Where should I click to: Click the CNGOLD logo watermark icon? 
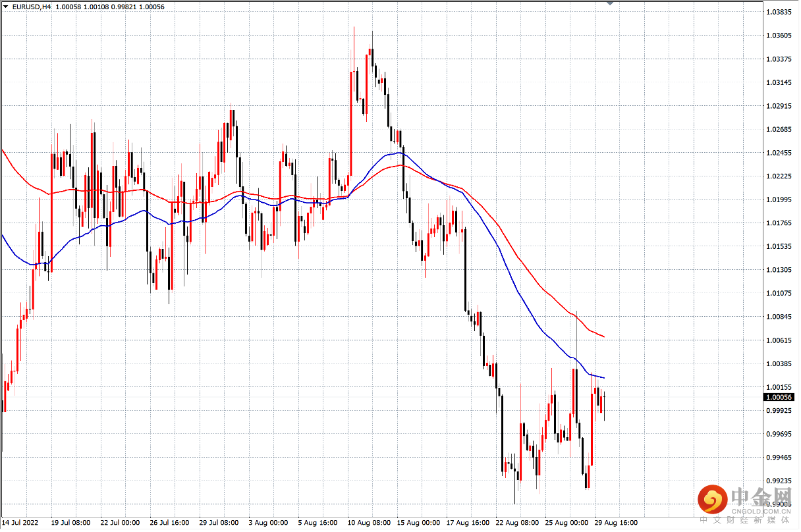pyautogui.click(x=713, y=499)
